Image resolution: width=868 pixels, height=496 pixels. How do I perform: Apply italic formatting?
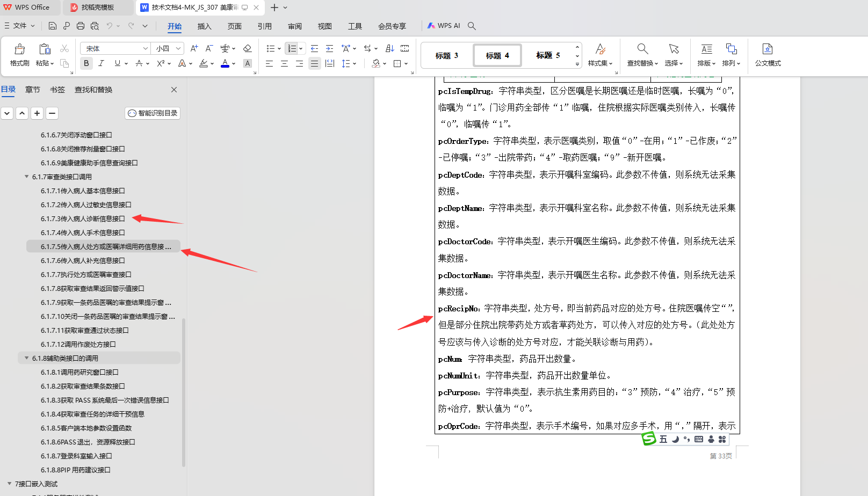101,63
